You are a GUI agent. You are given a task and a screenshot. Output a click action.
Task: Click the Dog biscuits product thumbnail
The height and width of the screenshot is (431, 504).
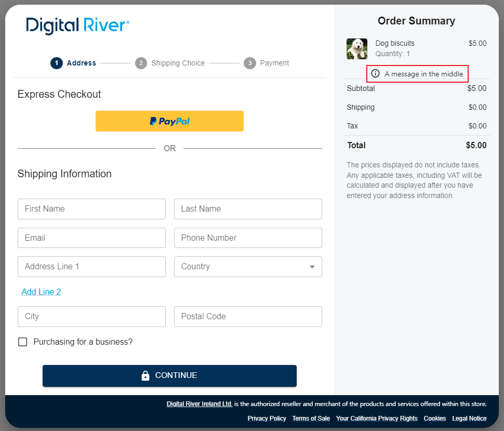(x=357, y=49)
